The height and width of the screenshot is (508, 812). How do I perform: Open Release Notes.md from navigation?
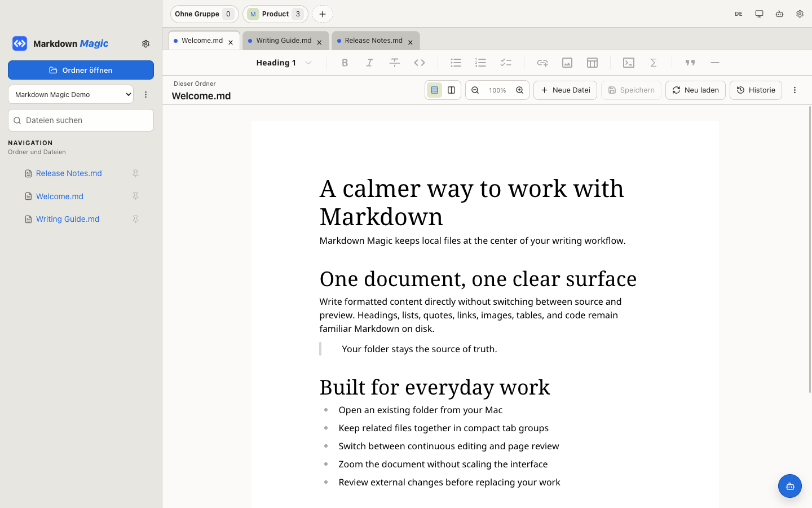69,173
